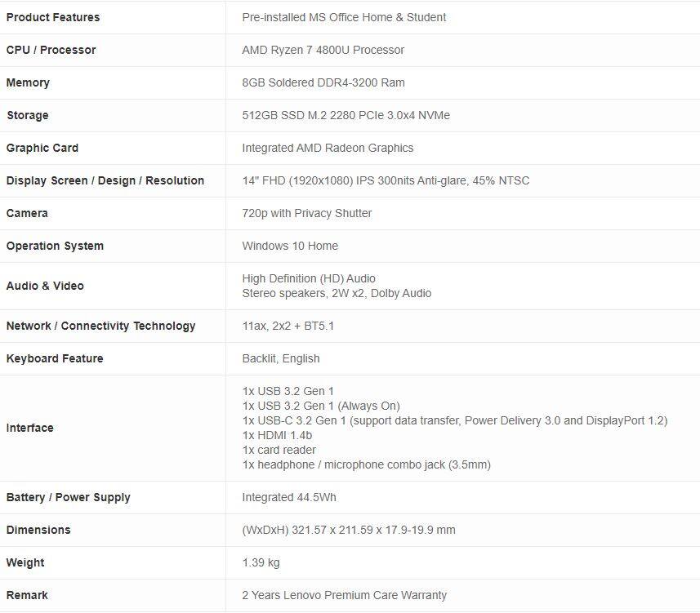This screenshot has height=613, width=700.
Task: Click the AMD Ryzen 7 4800U Processor text
Action: [323, 50]
